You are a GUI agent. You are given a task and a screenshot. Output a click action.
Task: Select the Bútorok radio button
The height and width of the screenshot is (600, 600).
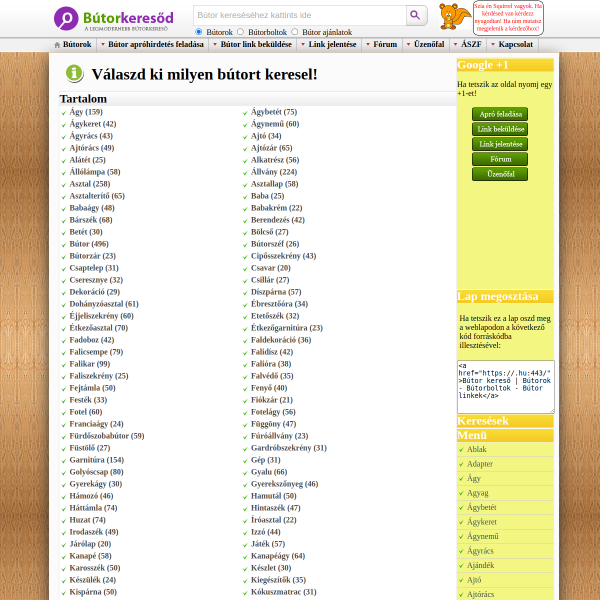[199, 32]
